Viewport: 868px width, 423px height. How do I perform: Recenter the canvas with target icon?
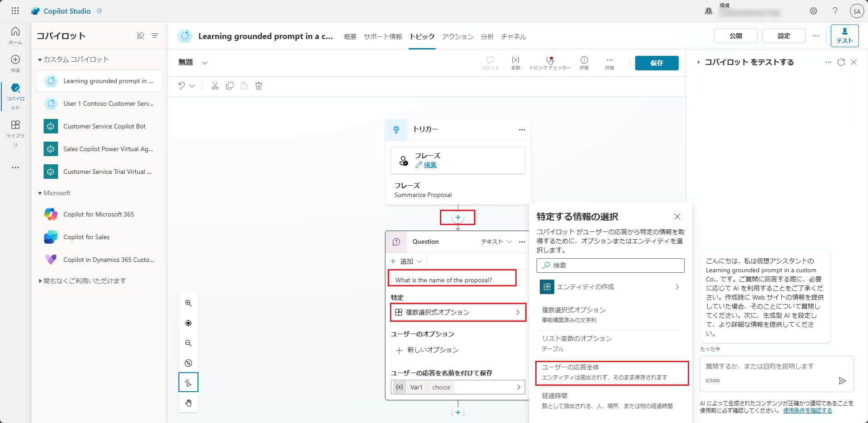point(188,323)
